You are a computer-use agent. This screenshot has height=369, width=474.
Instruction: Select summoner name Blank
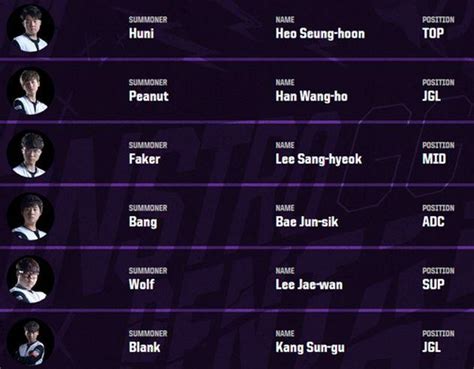[x=144, y=347]
